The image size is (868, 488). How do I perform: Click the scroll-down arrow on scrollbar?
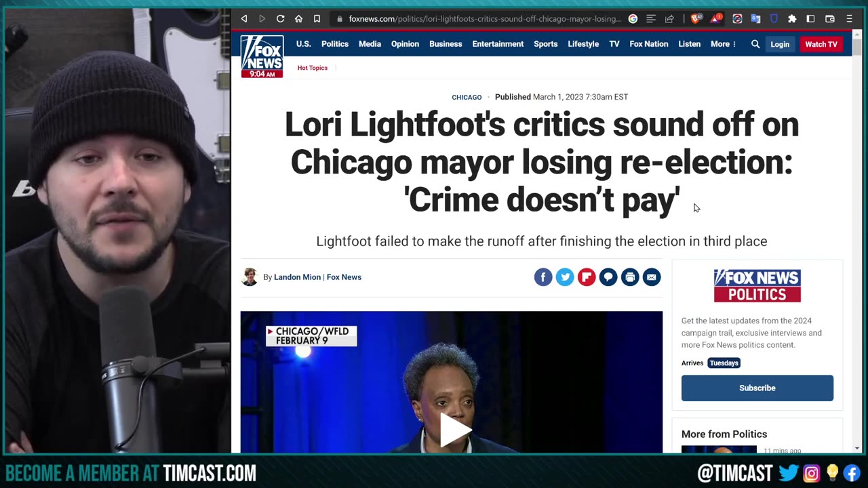click(x=857, y=448)
